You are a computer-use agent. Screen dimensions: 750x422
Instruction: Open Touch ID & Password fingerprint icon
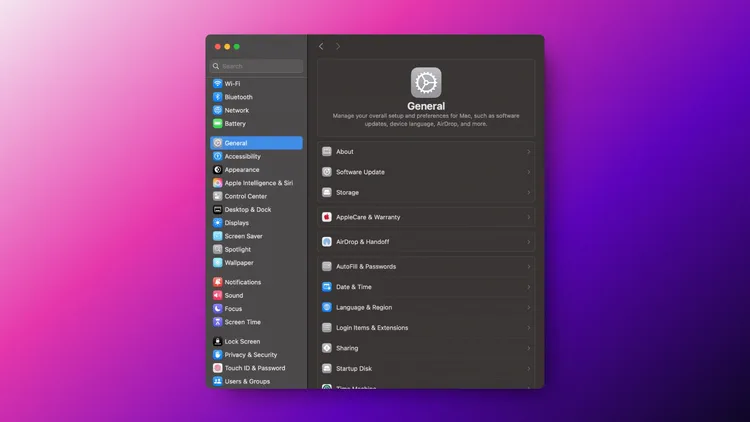tap(218, 368)
